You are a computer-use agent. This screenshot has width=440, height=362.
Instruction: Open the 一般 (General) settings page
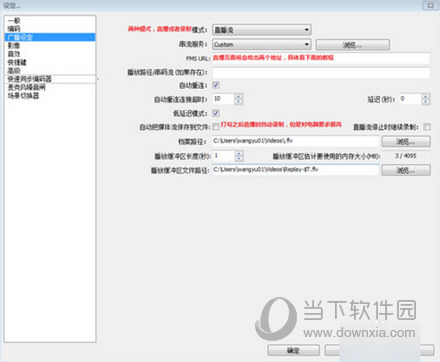click(x=14, y=21)
